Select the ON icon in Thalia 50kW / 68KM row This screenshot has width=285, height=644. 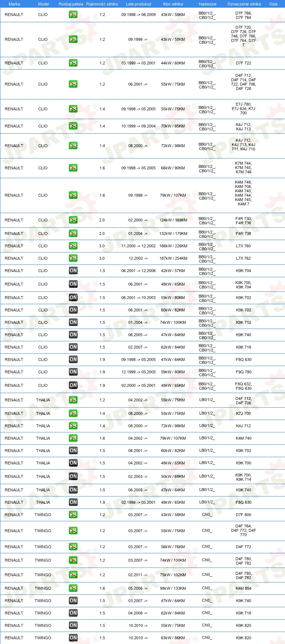73,476
